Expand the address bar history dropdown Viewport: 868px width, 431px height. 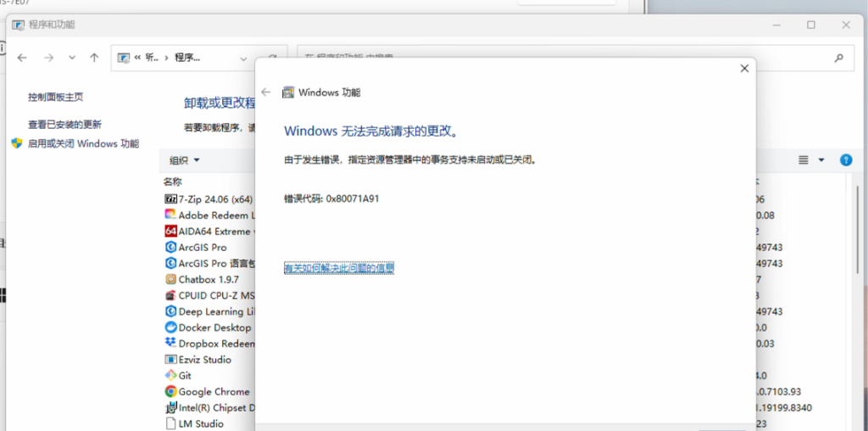click(x=243, y=59)
